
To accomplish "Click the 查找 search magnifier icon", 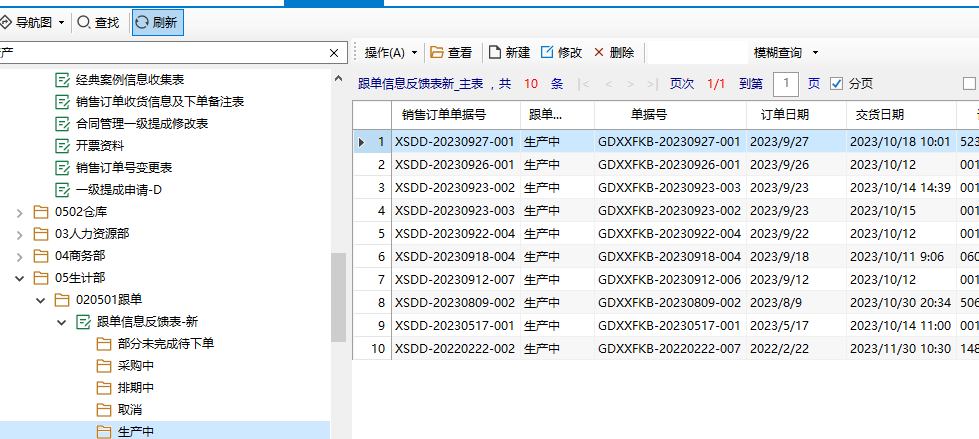I will [x=84, y=21].
